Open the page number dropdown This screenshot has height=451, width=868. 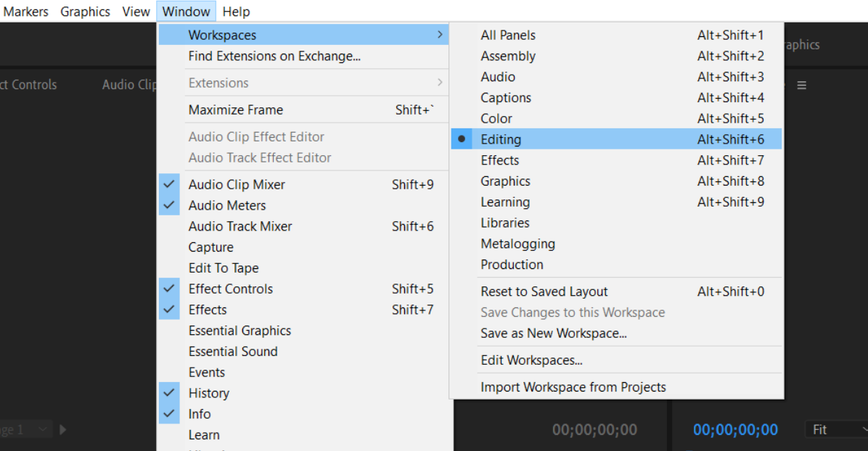[25, 429]
